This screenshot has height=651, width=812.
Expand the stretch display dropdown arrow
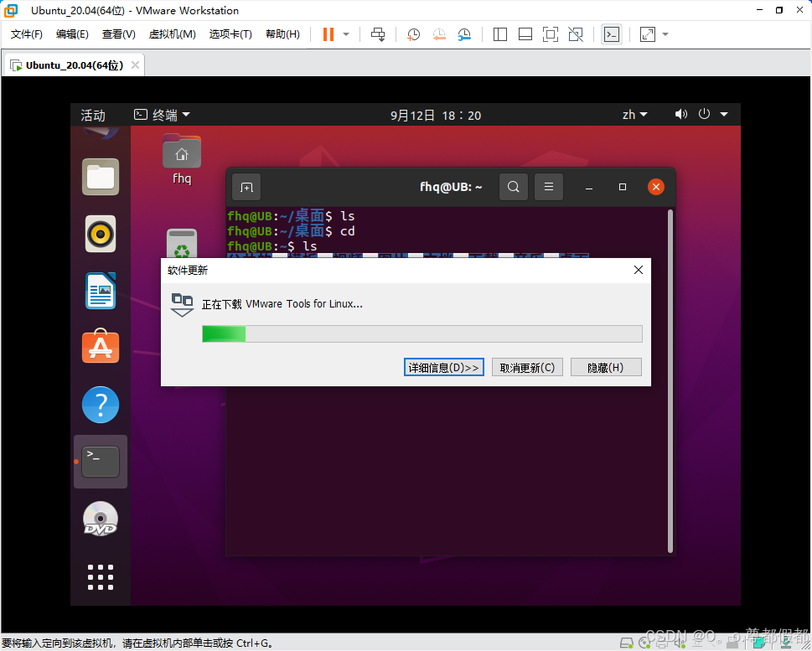(665, 34)
